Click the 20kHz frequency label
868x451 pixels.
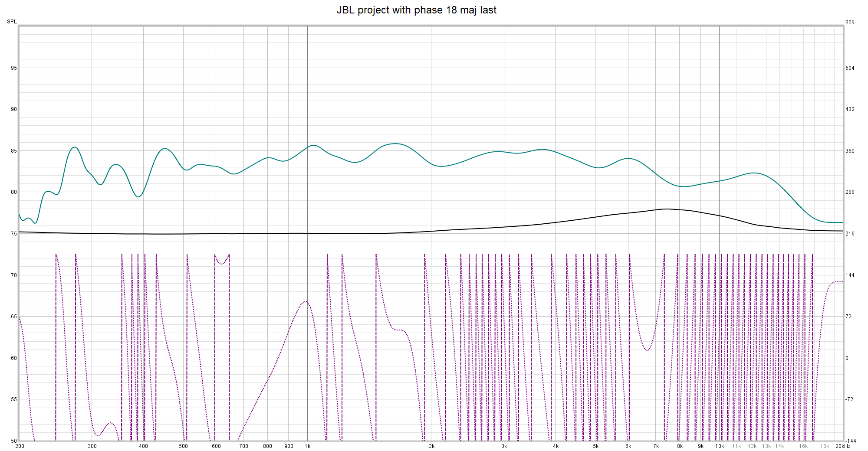point(843,446)
